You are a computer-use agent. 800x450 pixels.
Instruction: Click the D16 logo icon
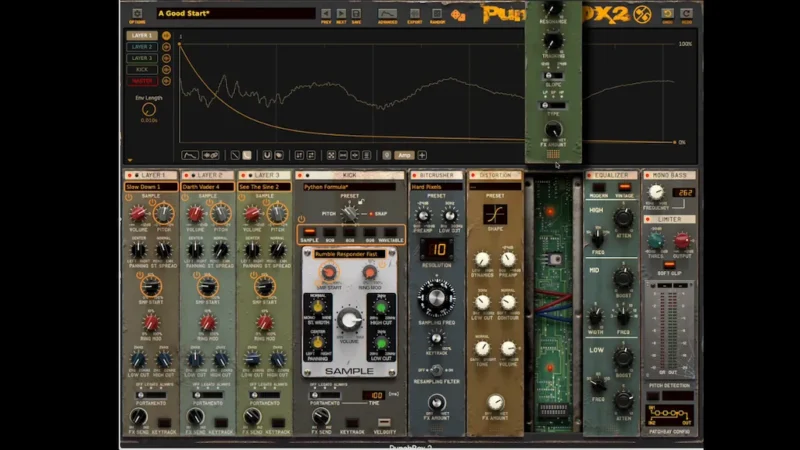pyautogui.click(x=642, y=14)
